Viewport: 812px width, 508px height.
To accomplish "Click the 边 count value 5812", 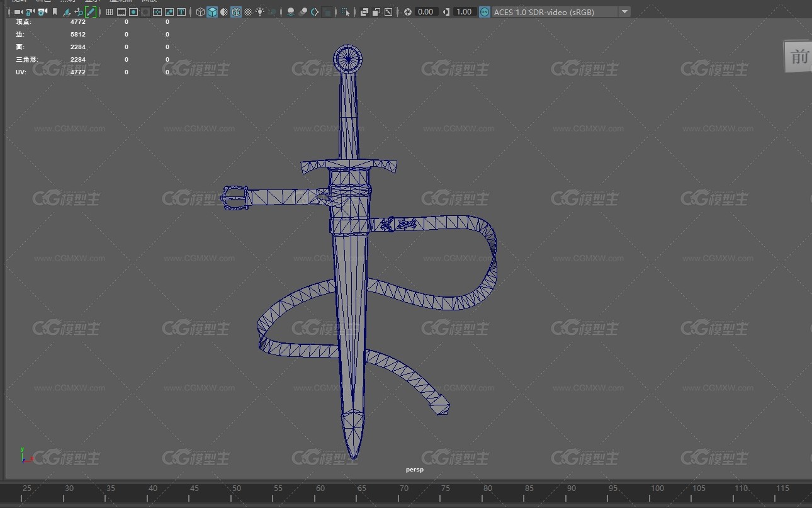I will (x=78, y=35).
